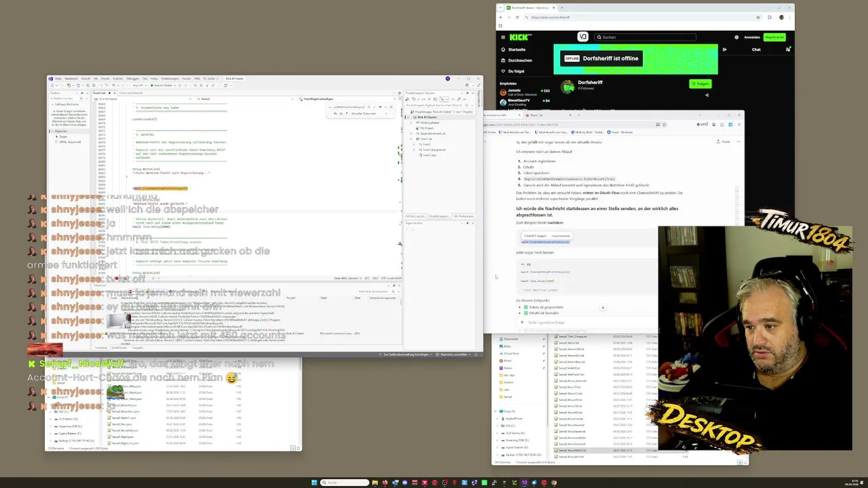Open File Explorer from the taskbar

[x=374, y=483]
